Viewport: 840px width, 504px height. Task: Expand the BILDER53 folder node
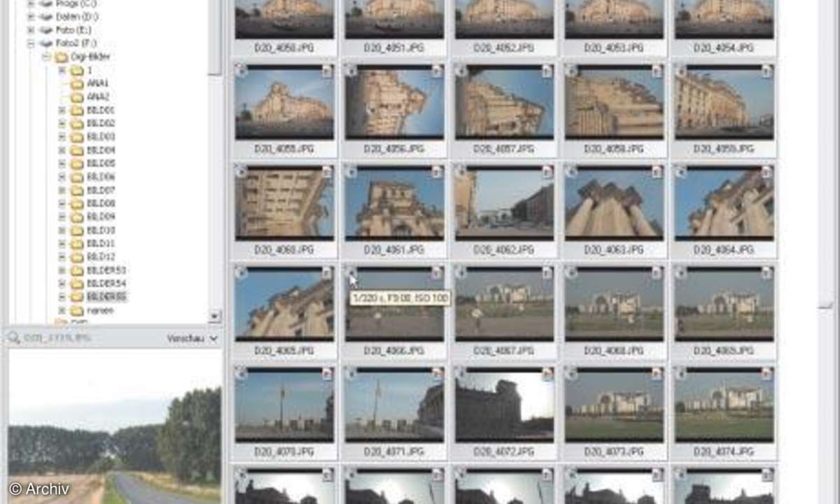pyautogui.click(x=62, y=270)
